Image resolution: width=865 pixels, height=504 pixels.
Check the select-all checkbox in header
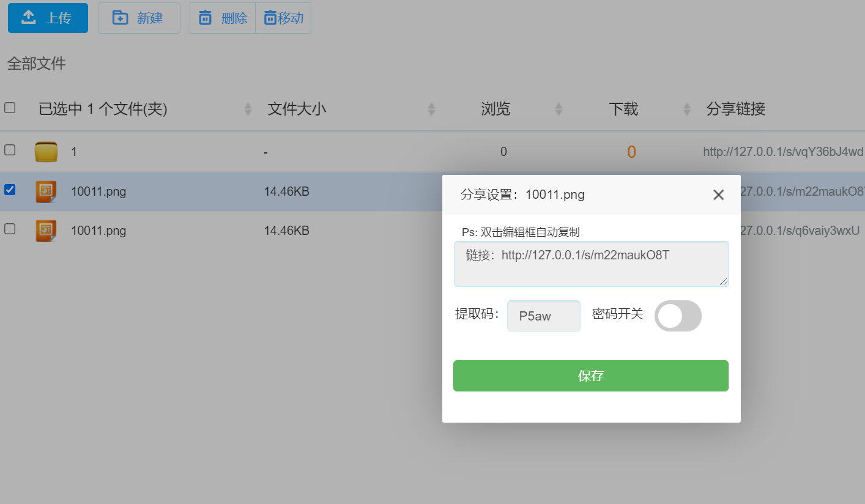click(x=10, y=108)
